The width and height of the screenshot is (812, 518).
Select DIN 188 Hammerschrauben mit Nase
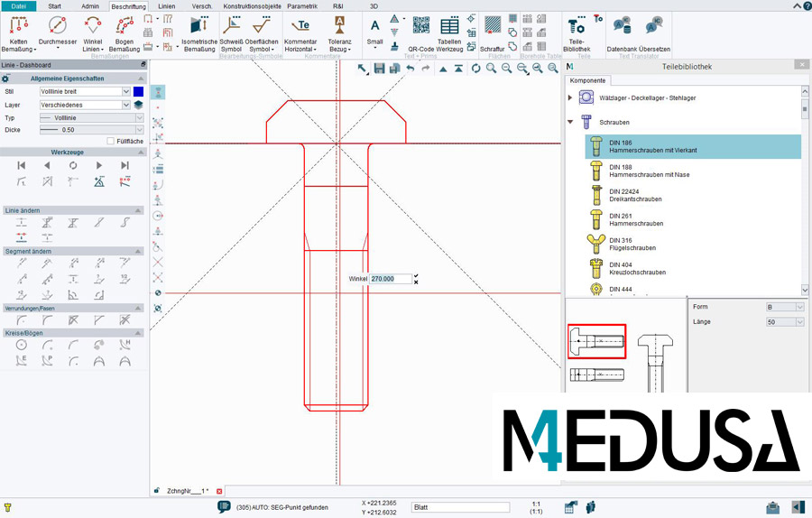click(x=693, y=171)
